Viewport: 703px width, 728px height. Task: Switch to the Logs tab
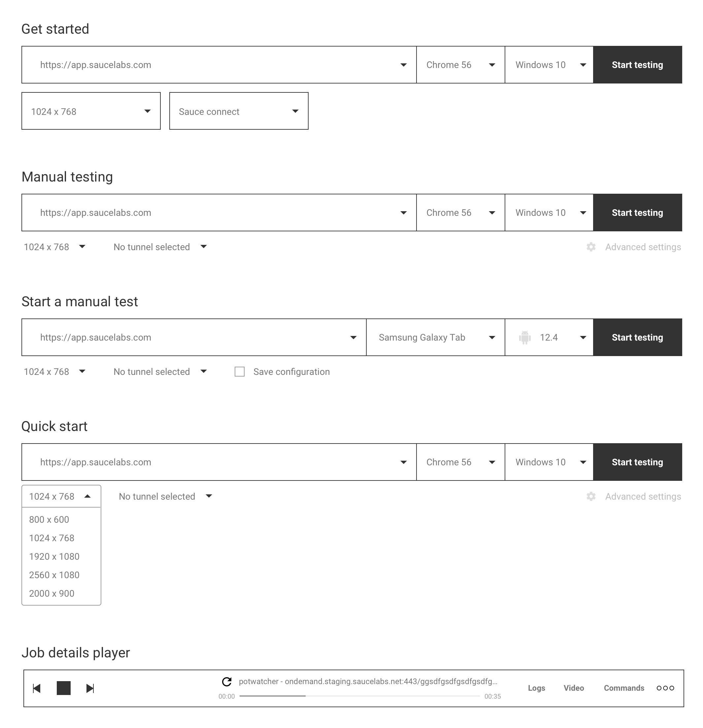(x=536, y=688)
